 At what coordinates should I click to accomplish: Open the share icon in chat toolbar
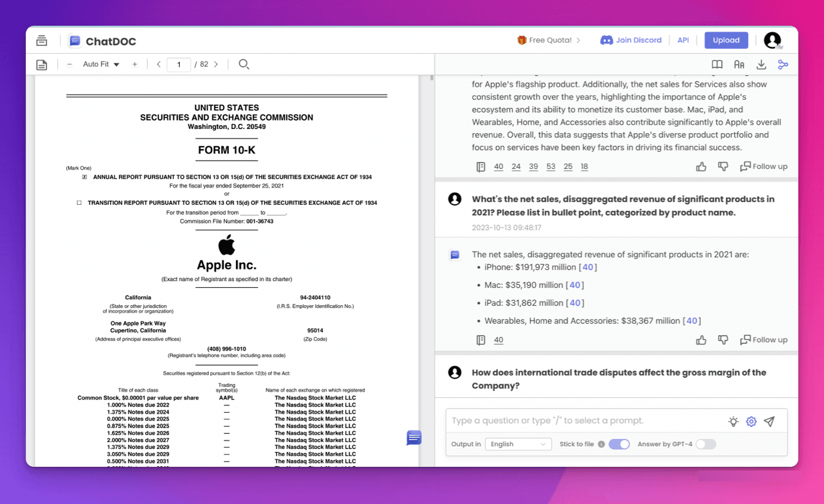pos(783,64)
